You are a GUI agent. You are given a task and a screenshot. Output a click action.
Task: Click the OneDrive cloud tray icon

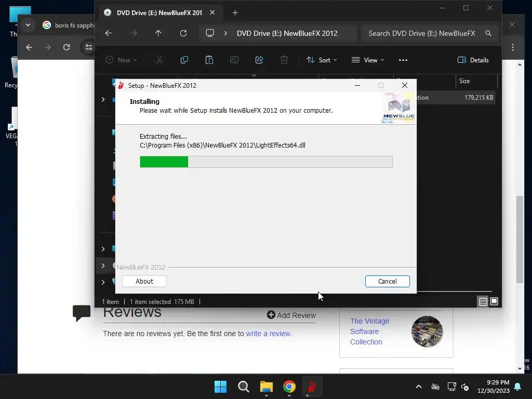point(435,387)
